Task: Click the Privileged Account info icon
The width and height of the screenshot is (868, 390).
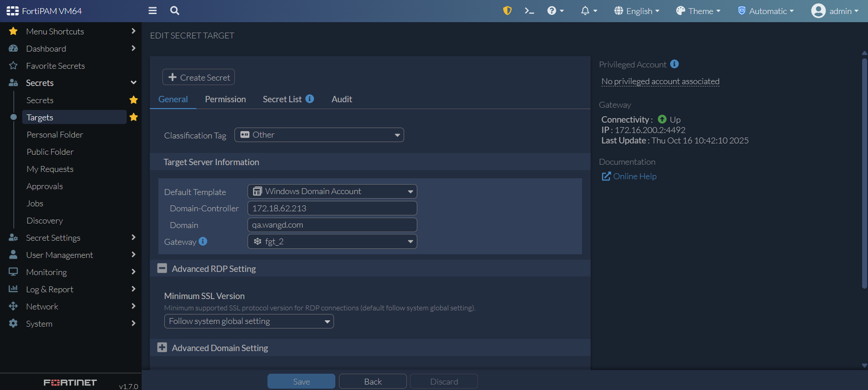Action: [x=674, y=64]
